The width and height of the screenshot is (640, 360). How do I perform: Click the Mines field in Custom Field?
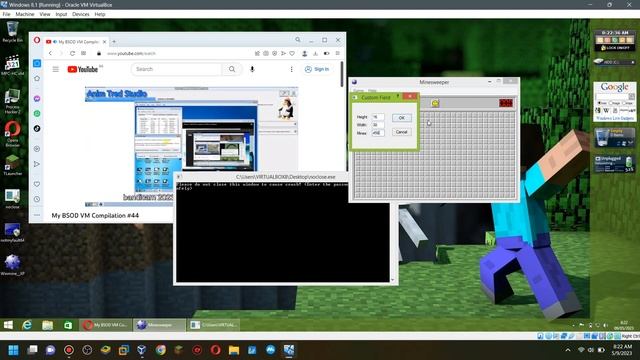tap(378, 133)
